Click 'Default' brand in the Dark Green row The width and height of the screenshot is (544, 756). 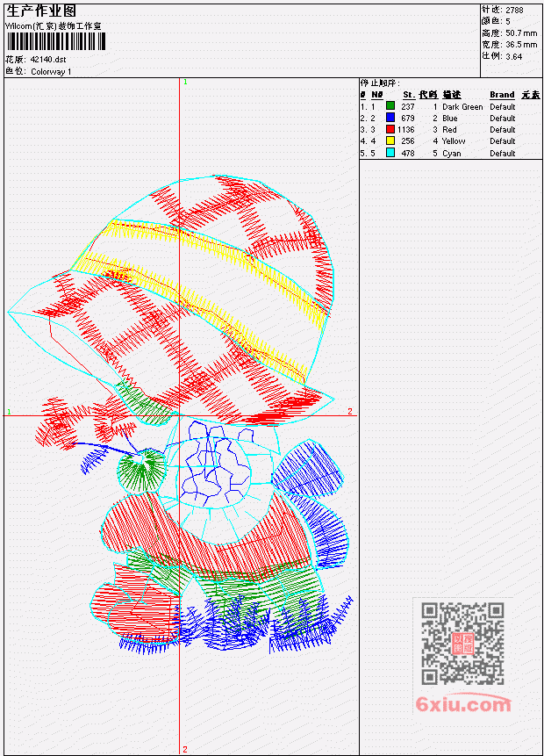tap(503, 107)
